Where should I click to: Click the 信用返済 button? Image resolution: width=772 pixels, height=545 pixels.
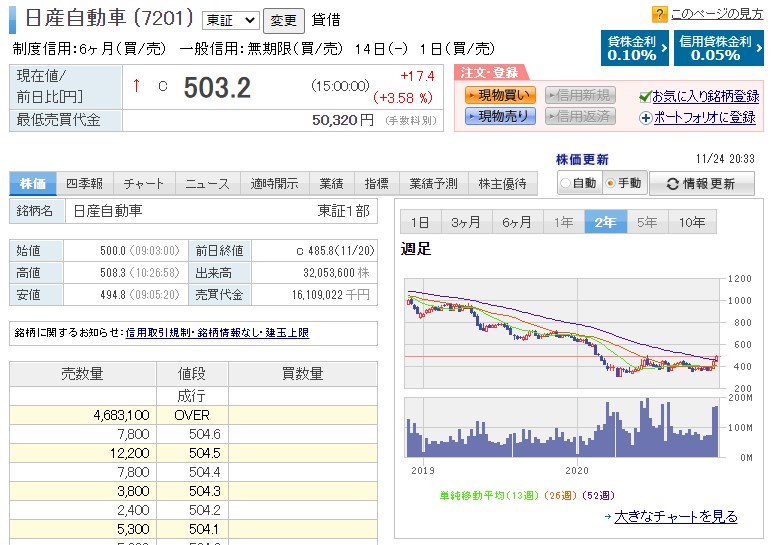[x=580, y=116]
